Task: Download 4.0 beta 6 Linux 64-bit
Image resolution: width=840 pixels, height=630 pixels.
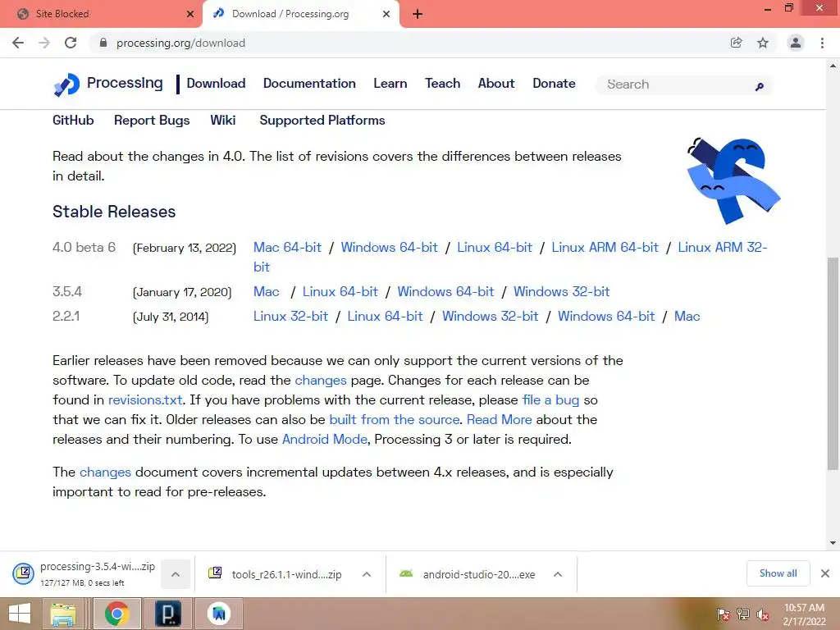Action: pyautogui.click(x=495, y=248)
